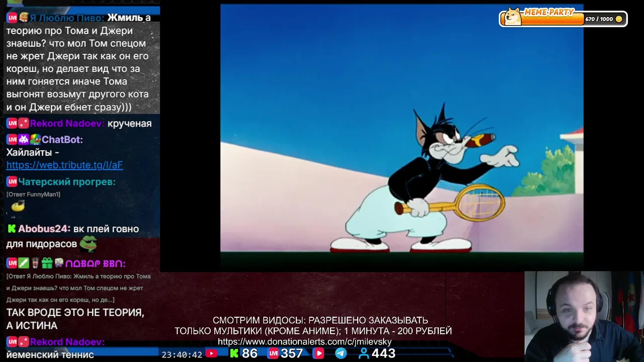Click Rekord Nadoev username above йеменский теннис
Screen dimensions: 644x362
tap(67, 342)
